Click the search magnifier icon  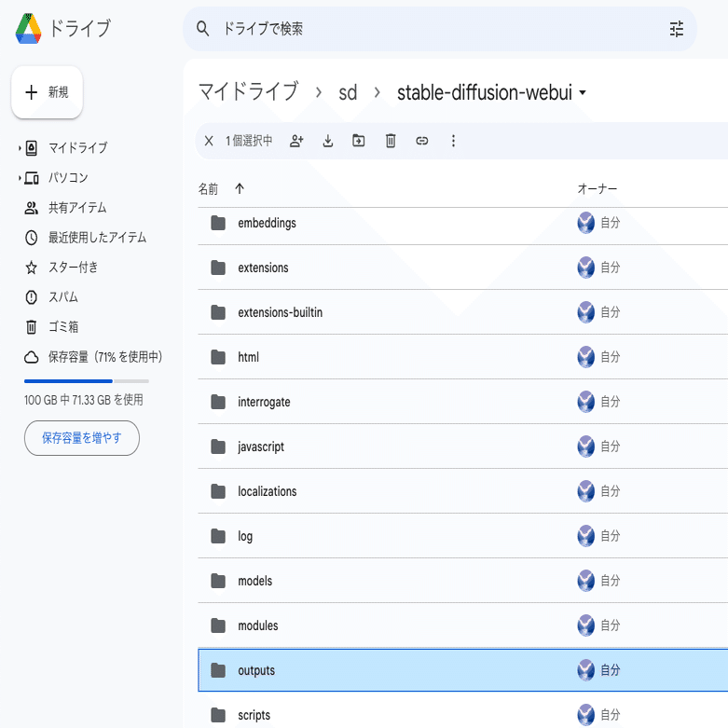[x=202, y=29]
